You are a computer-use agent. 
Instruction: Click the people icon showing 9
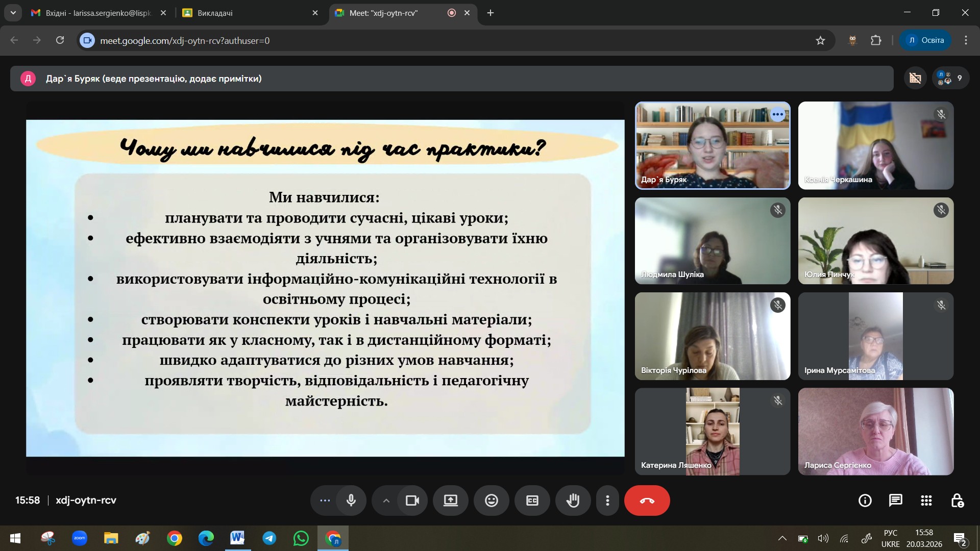[950, 78]
